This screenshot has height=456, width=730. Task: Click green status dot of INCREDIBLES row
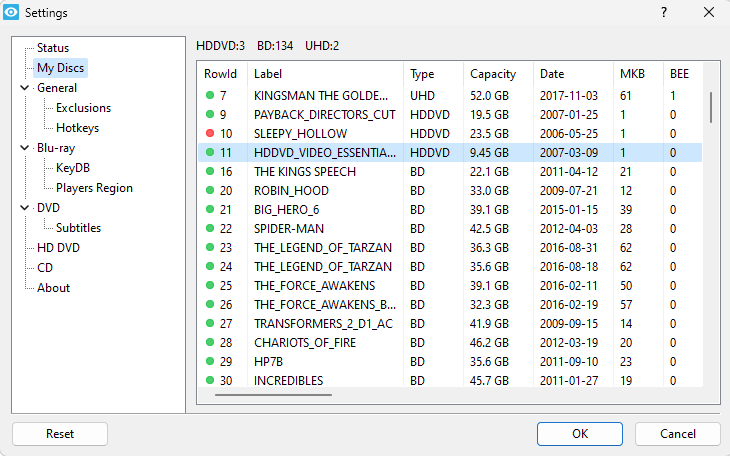click(x=210, y=381)
